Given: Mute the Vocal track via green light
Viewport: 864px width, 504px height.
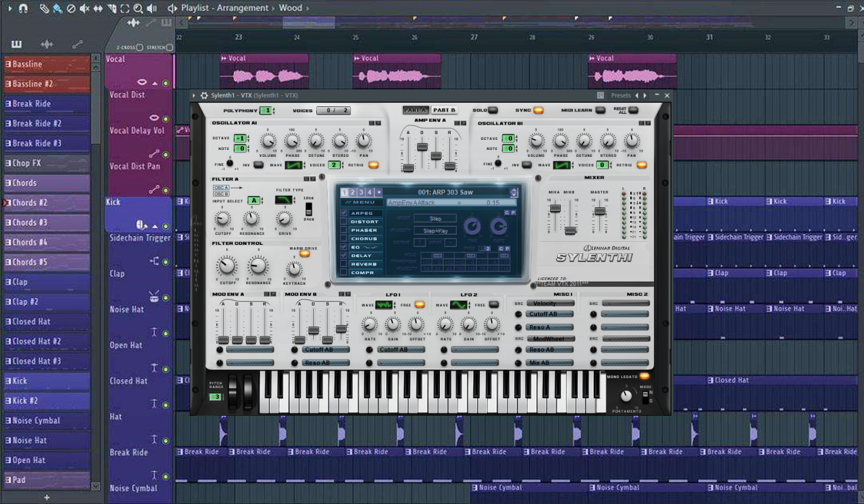Looking at the screenshot, I should 166,83.
